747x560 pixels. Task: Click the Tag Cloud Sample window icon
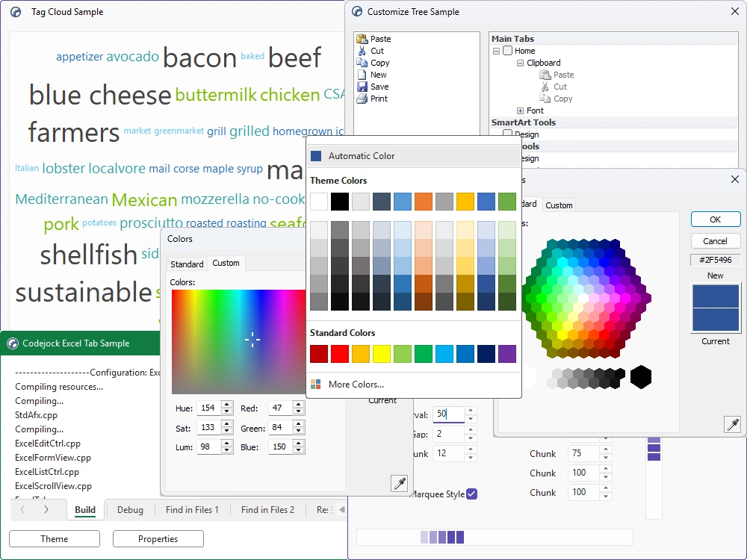[16, 12]
